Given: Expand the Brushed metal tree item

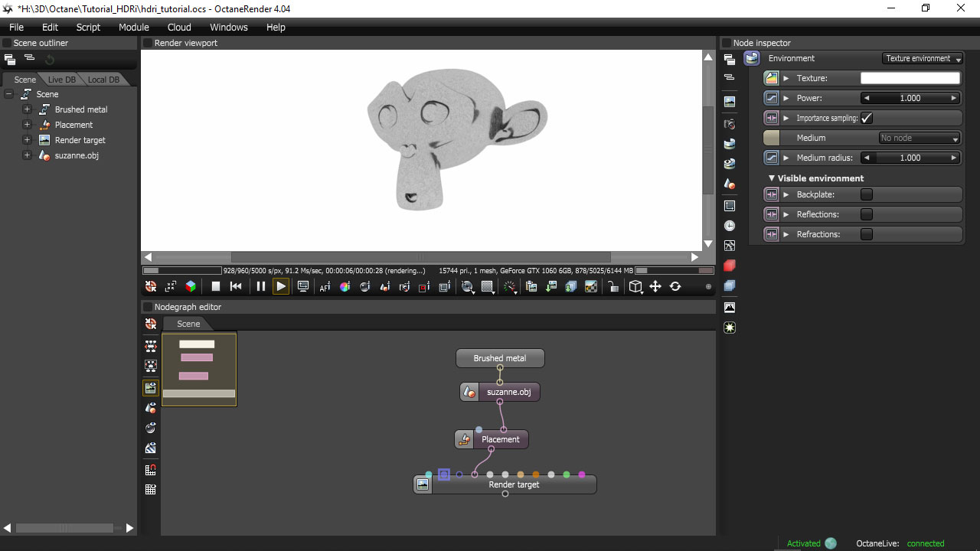Looking at the screenshot, I should click(x=27, y=109).
